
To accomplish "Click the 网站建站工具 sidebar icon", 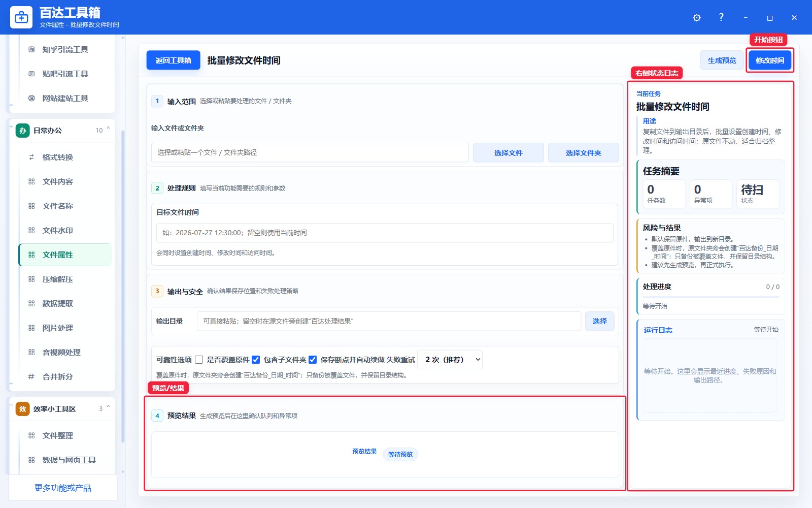I will coord(31,98).
